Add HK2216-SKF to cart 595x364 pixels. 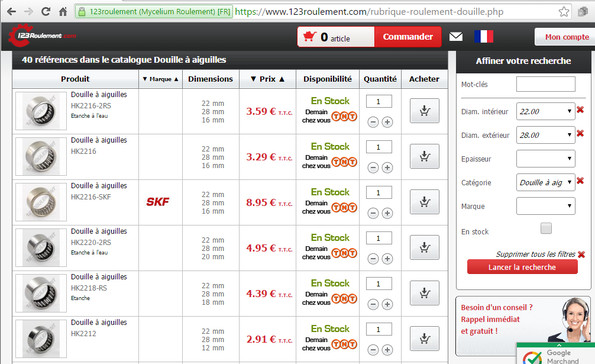(425, 202)
